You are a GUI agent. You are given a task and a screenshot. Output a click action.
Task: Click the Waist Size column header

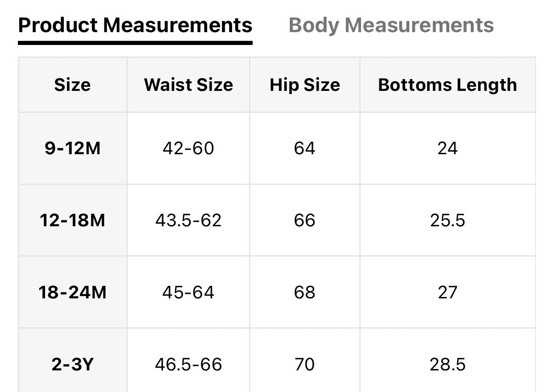click(188, 85)
